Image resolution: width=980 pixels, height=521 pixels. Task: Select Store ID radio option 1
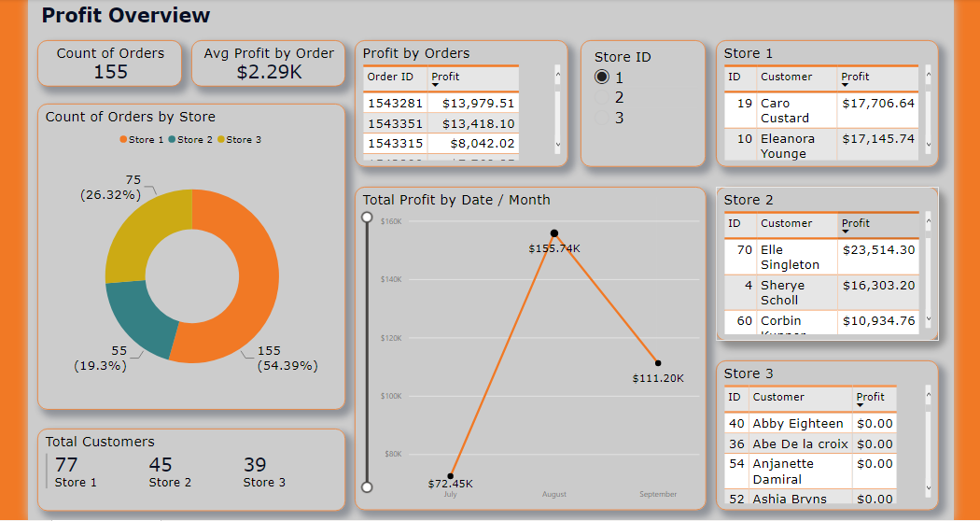point(602,77)
